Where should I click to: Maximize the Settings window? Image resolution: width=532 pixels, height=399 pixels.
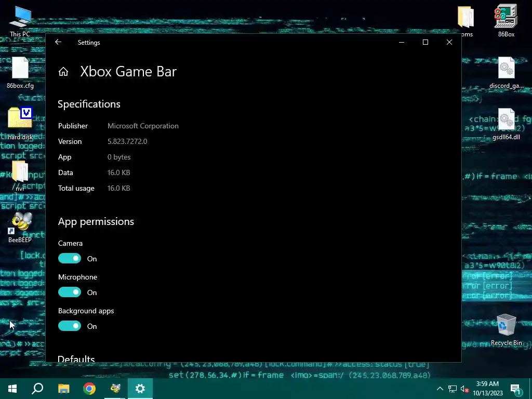425,42
